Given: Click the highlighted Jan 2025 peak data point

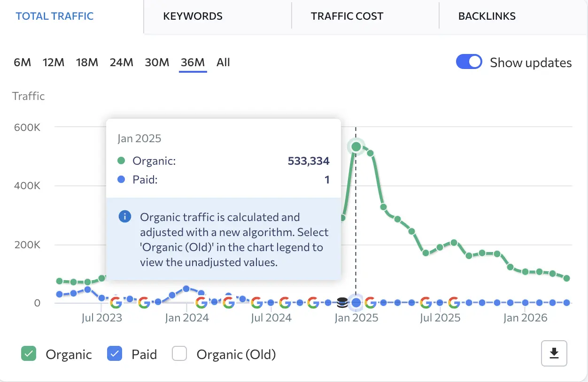Looking at the screenshot, I should pyautogui.click(x=356, y=146).
